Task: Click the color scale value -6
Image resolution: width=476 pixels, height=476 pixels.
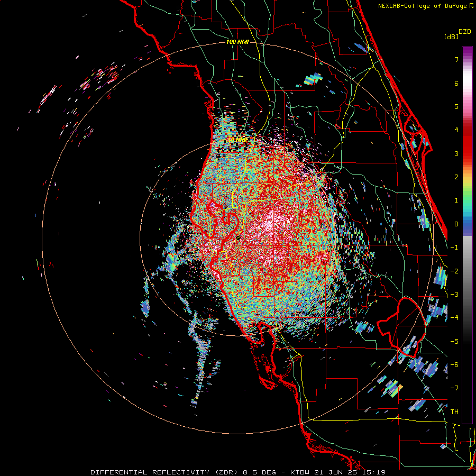Action: coord(454,365)
